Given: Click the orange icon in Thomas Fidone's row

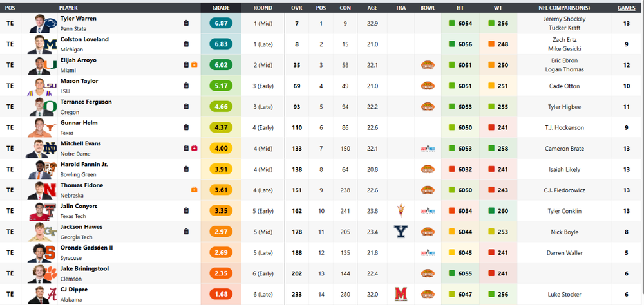Looking at the screenshot, I should pos(194,190).
